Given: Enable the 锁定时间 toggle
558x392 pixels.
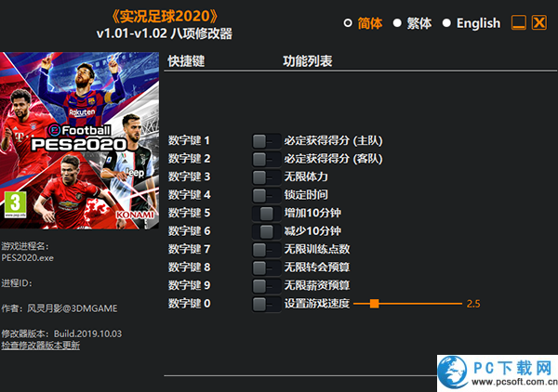Looking at the screenshot, I should pos(267,195).
